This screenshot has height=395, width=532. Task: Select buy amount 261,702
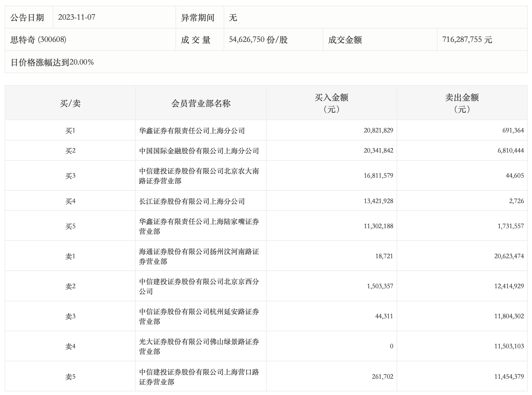click(x=382, y=377)
